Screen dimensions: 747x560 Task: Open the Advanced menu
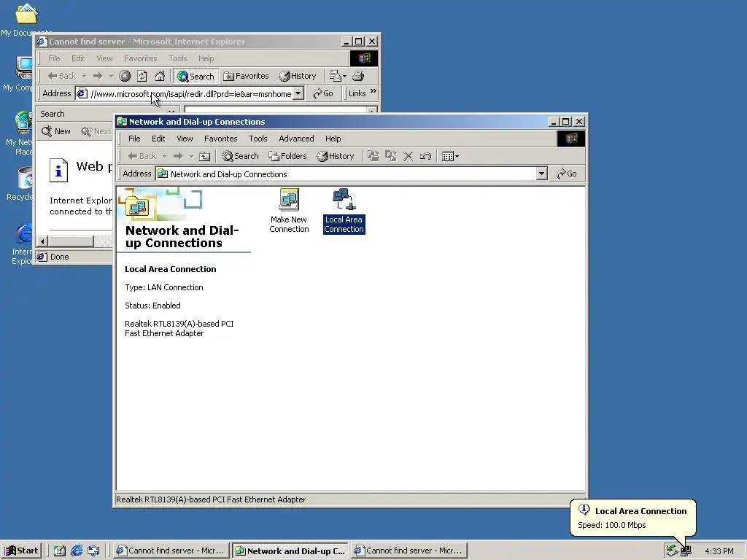coord(296,139)
